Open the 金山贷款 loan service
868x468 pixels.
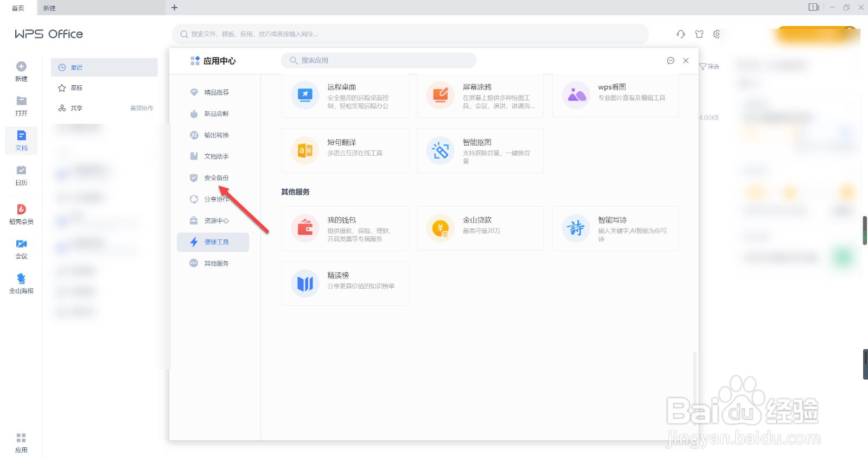coord(480,228)
